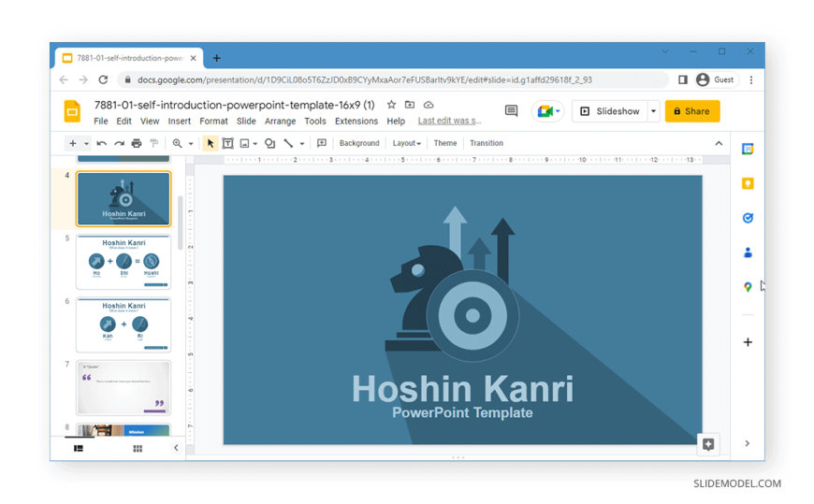Image resolution: width=814 pixels, height=504 pixels.
Task: Open comment history icon
Action: (511, 111)
